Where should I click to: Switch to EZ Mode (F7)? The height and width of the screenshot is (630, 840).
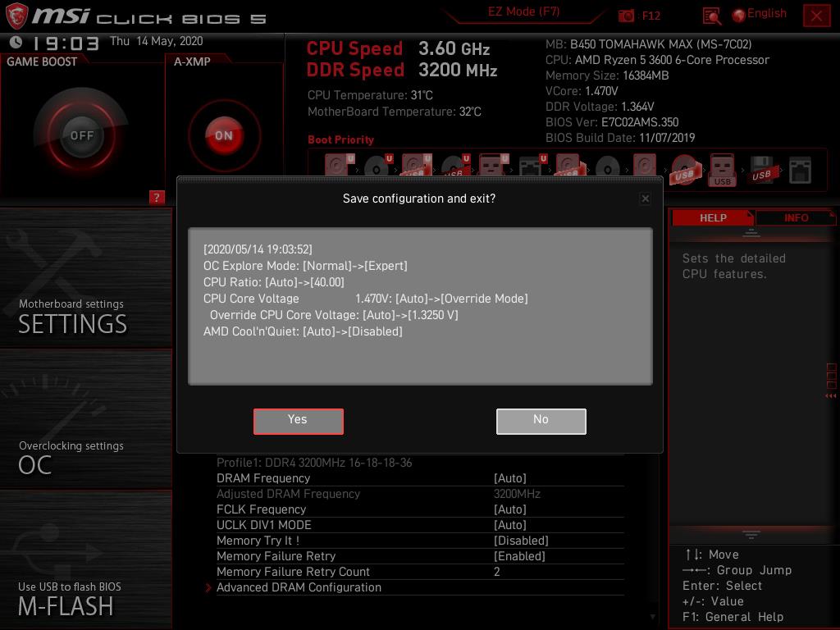point(523,11)
